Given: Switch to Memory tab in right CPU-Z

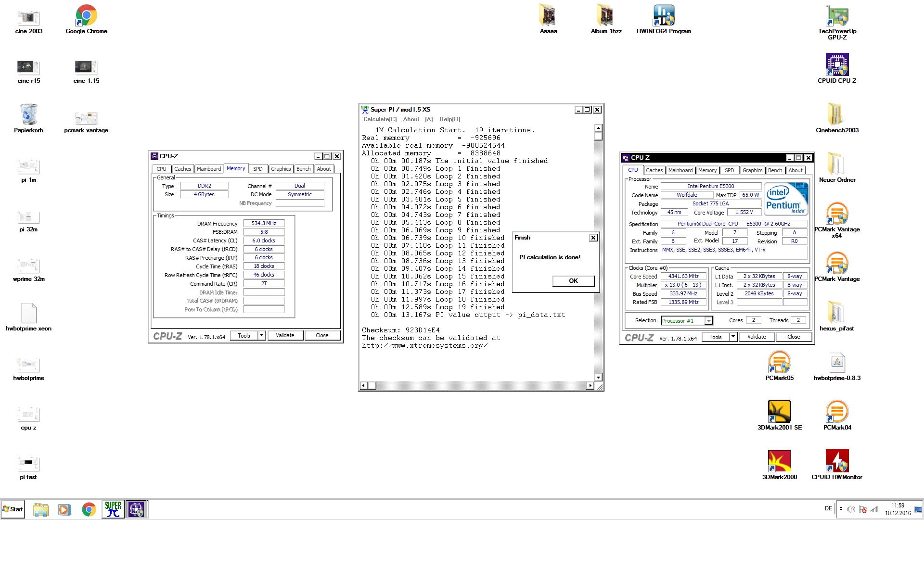Looking at the screenshot, I should [707, 170].
